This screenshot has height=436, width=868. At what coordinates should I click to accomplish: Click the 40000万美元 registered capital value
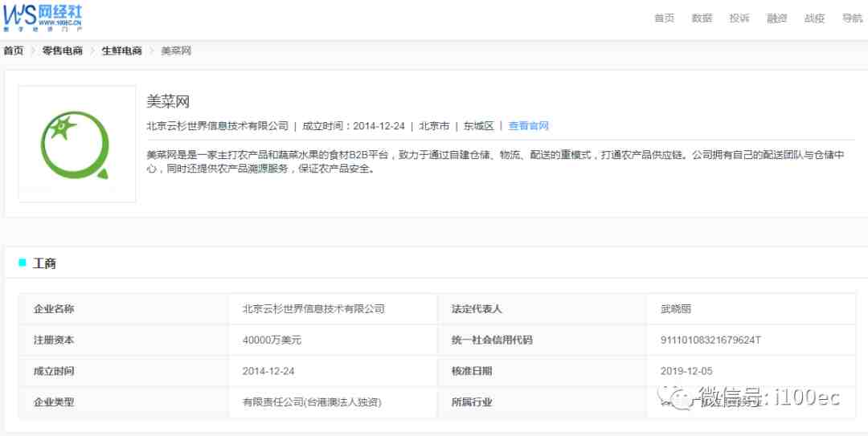(272, 340)
